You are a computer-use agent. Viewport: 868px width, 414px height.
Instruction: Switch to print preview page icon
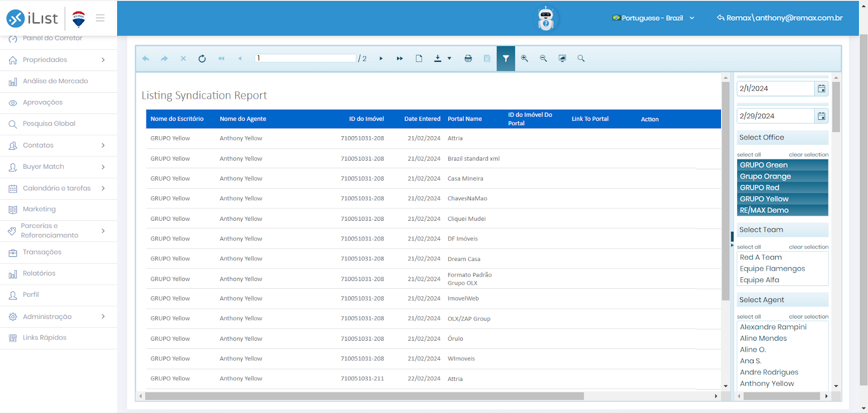pyautogui.click(x=419, y=59)
